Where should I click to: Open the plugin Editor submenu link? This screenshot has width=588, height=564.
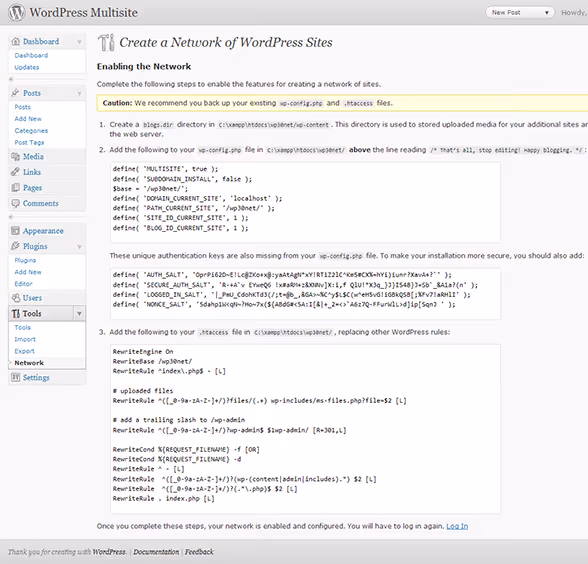[23, 284]
